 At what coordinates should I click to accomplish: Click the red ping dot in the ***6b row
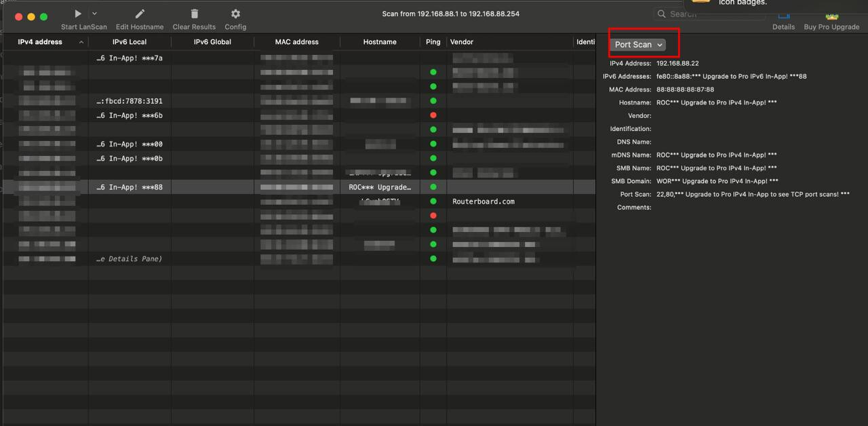tap(433, 115)
